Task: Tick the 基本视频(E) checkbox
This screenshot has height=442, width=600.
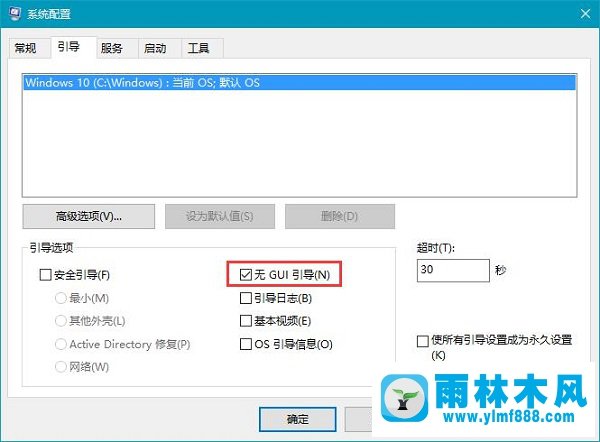Action: point(246,321)
